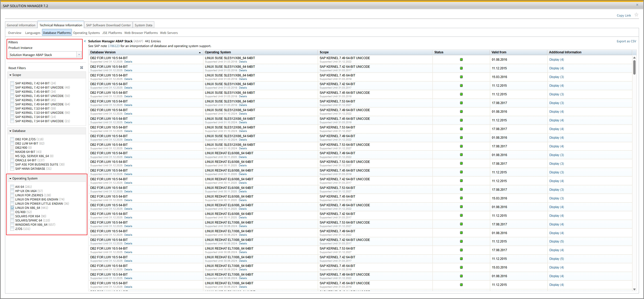The image size is (644, 299).
Task: Switch to the JSE Platforms sub-tab
Action: pos(112,33)
